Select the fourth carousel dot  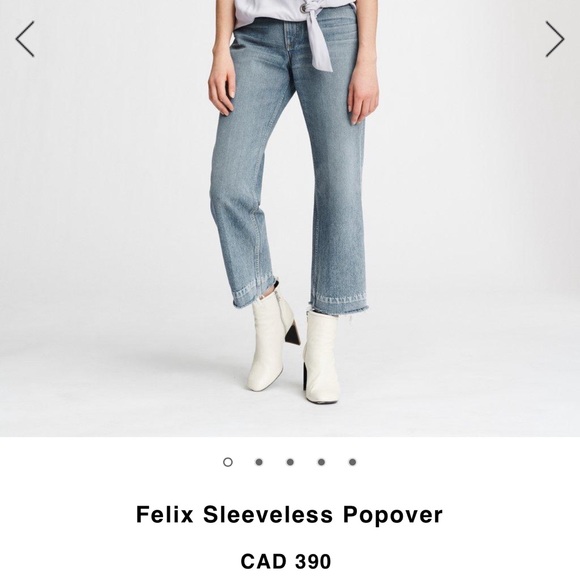click(x=321, y=462)
